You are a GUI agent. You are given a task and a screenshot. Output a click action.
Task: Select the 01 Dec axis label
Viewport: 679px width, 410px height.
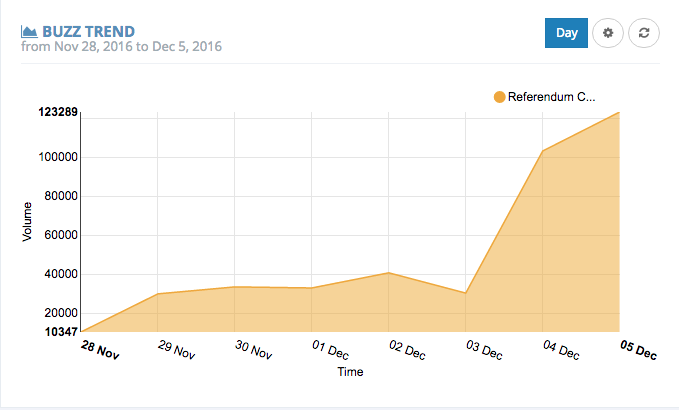(x=330, y=350)
